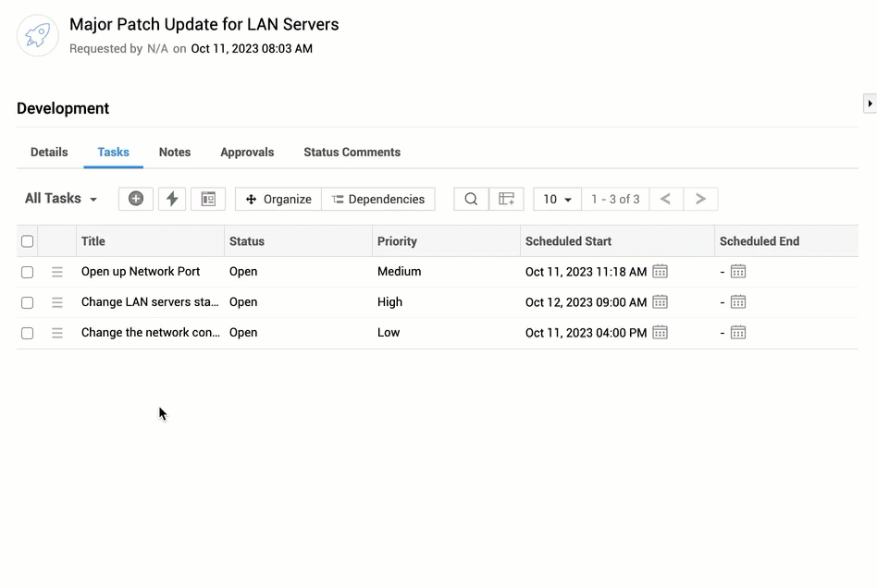Expand the All Tasks filter dropdown
Image resolution: width=877 pixels, height=588 pixels.
pyautogui.click(x=61, y=199)
